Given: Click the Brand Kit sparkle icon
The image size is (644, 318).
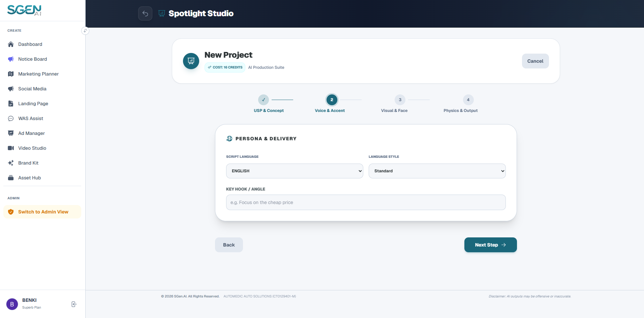Looking at the screenshot, I should (x=11, y=163).
